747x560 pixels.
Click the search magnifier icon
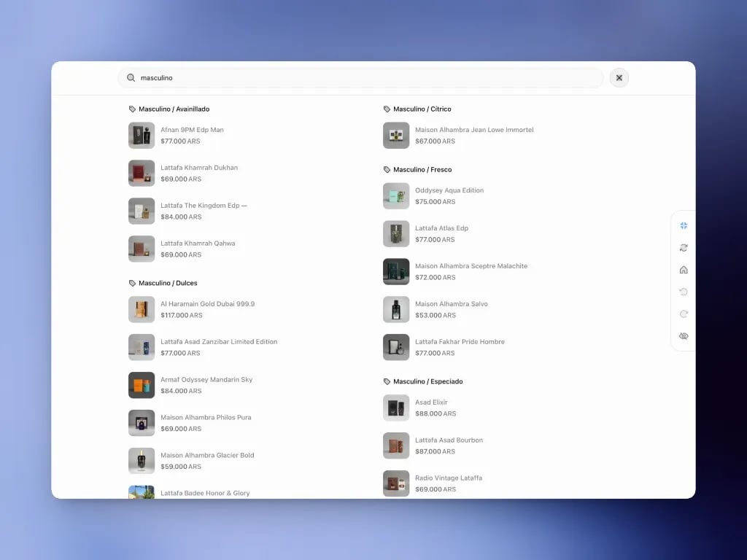pos(131,77)
